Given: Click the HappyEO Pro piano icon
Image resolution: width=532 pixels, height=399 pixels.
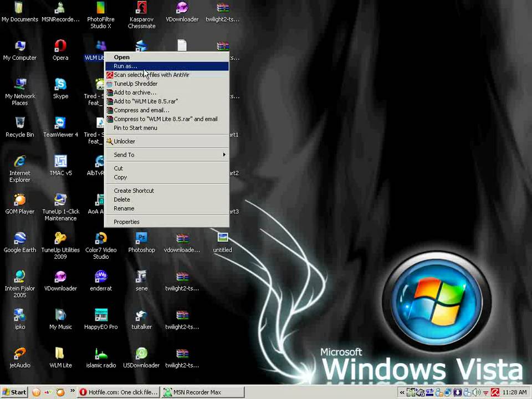Looking at the screenshot, I should click(101, 319).
